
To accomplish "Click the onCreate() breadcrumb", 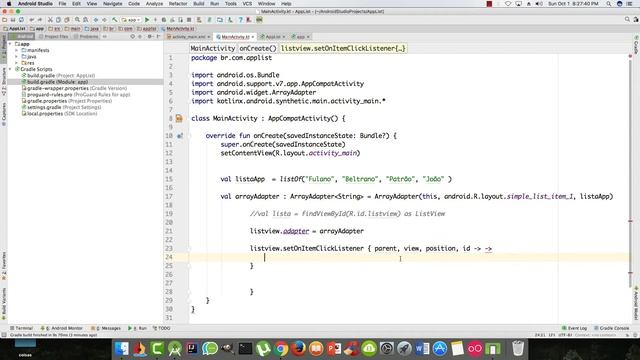I will click(258, 48).
